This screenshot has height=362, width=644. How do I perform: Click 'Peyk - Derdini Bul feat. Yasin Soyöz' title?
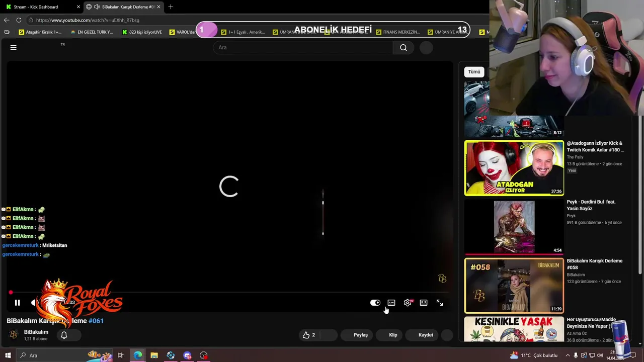(x=591, y=205)
